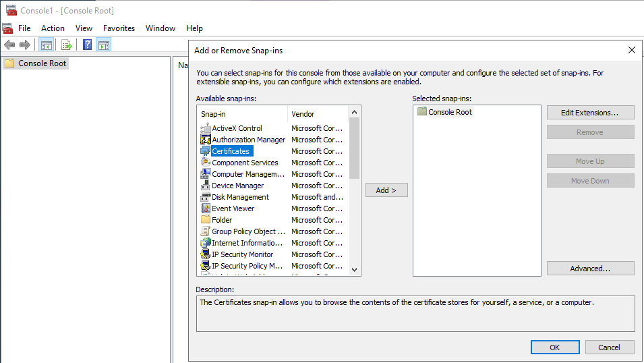This screenshot has height=363, width=644.
Task: Click the Forward arrow in toolbar
Action: coord(25,45)
